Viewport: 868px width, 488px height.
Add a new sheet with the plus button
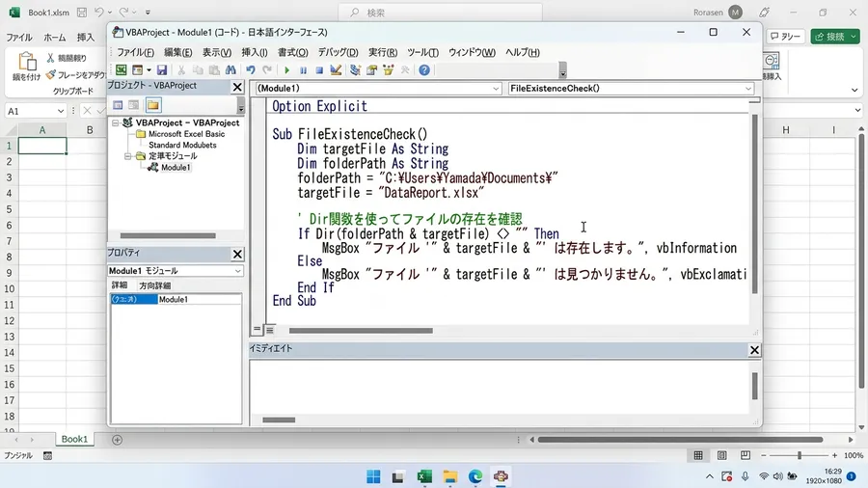(117, 440)
